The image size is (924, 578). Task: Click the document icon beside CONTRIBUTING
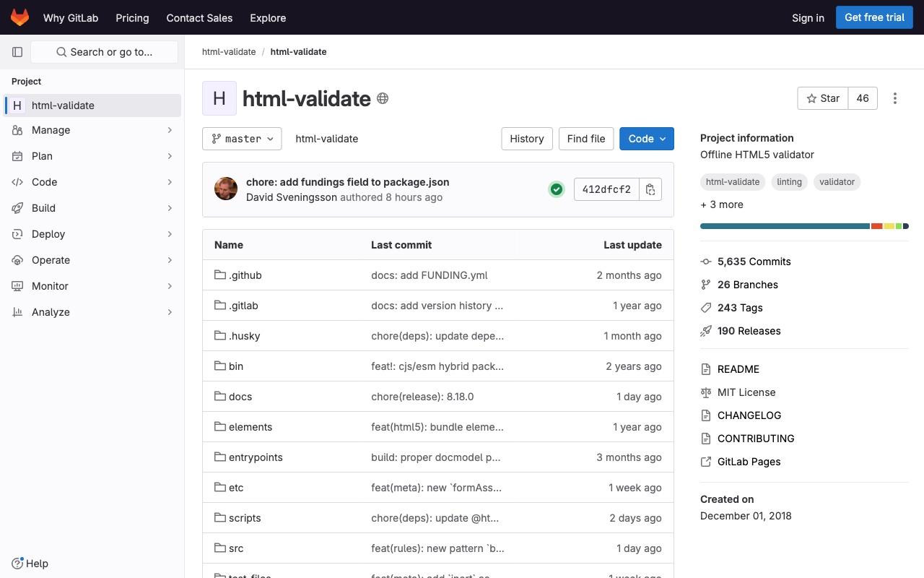pos(706,439)
